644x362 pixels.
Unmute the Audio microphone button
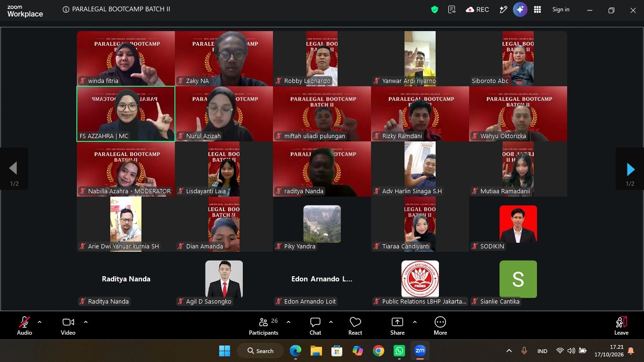(x=25, y=326)
